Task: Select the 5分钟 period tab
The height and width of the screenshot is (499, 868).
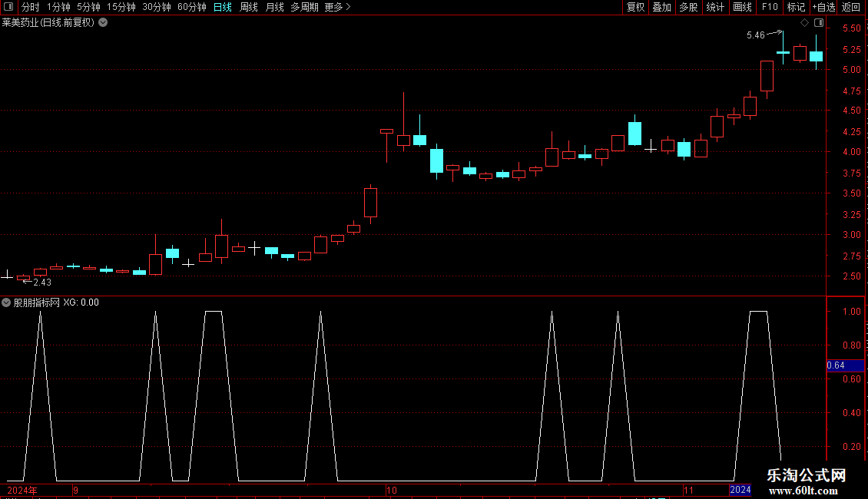Action: click(x=88, y=7)
